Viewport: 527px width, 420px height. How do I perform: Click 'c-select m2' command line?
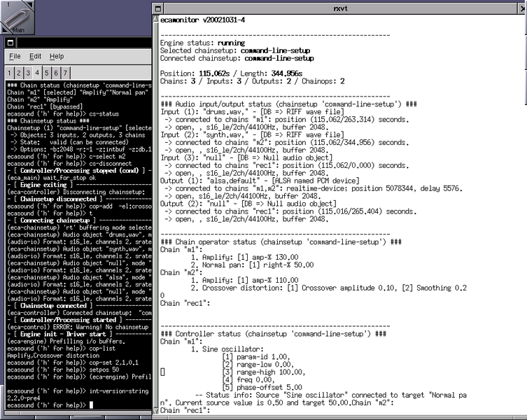point(66,156)
